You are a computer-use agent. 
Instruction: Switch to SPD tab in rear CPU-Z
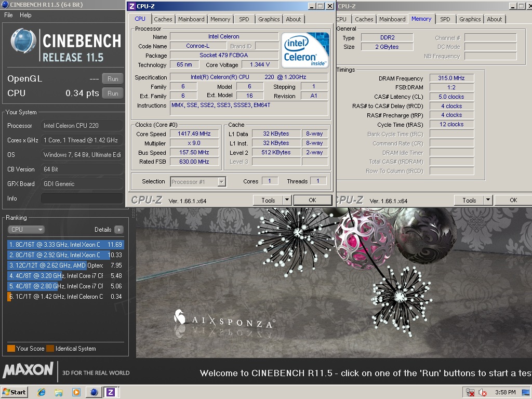pos(445,19)
